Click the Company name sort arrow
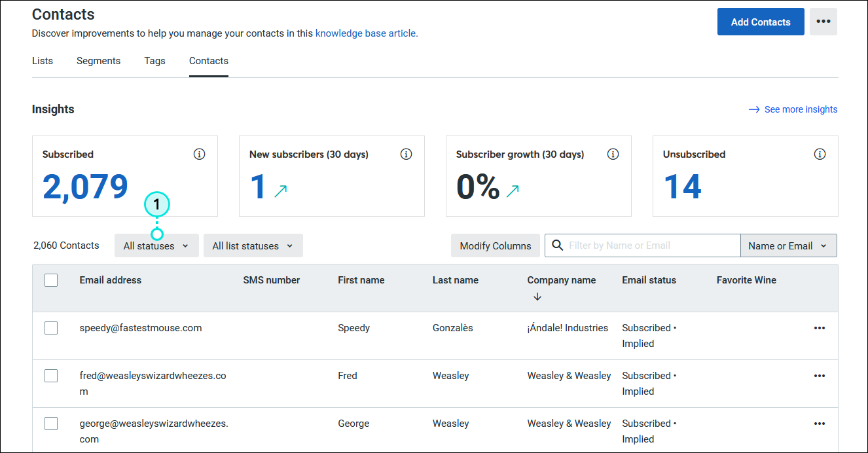 (537, 297)
